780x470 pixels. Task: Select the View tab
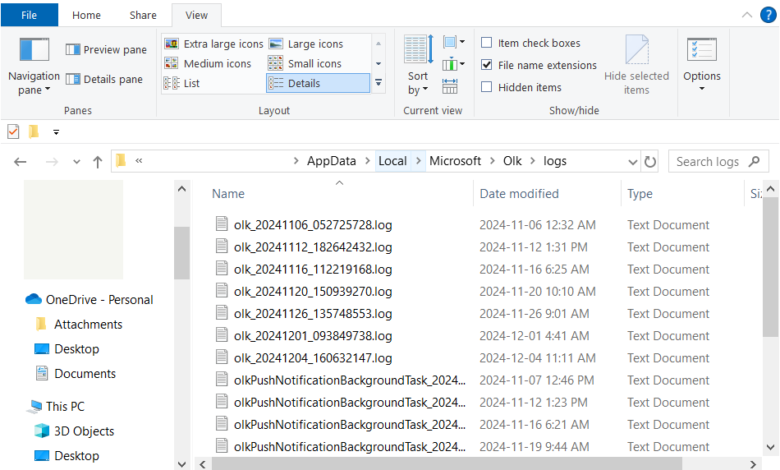coord(196,15)
